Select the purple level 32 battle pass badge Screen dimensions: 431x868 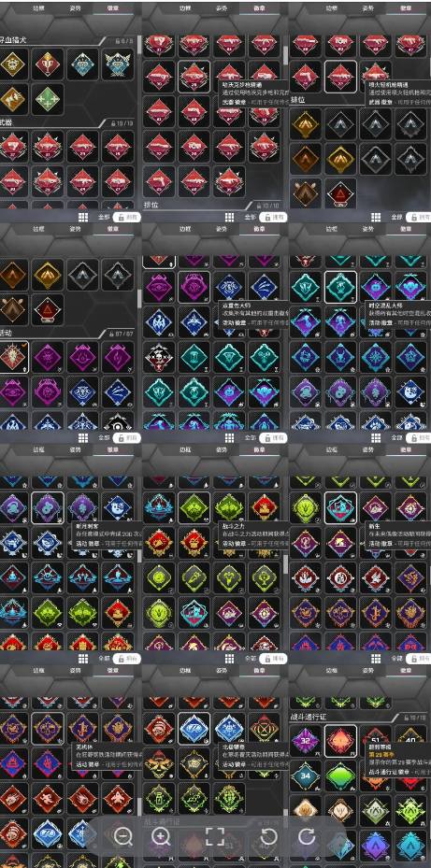(305, 741)
